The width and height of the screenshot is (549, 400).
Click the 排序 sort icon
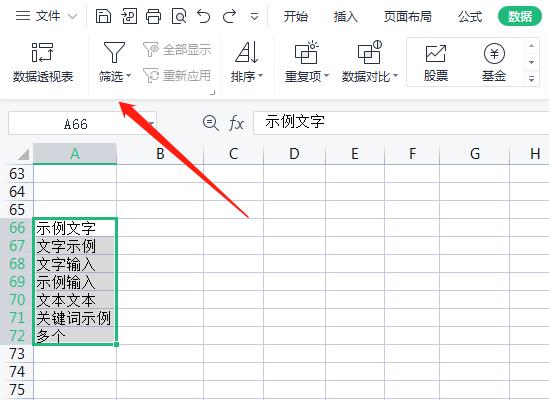[x=246, y=53]
